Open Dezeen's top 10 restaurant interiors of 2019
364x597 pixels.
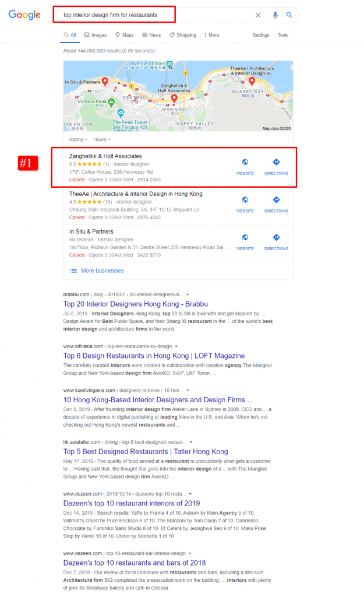point(132,503)
